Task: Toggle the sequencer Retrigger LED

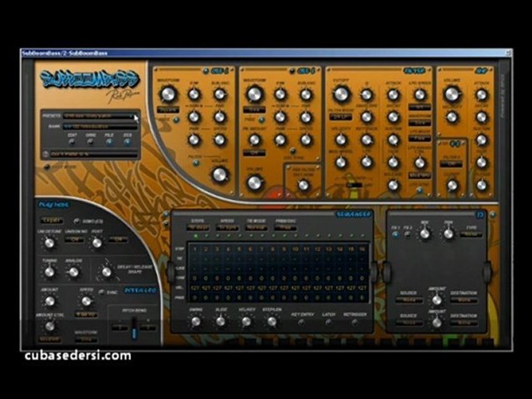Action: pos(355,323)
